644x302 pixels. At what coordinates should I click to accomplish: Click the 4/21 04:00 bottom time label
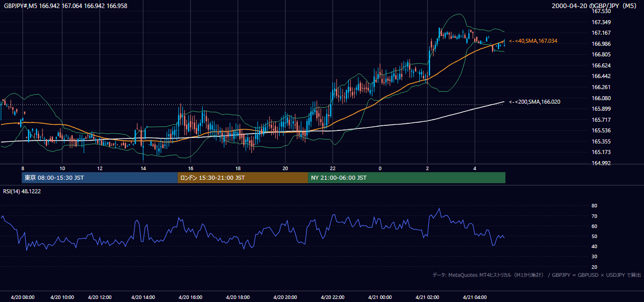click(x=474, y=297)
